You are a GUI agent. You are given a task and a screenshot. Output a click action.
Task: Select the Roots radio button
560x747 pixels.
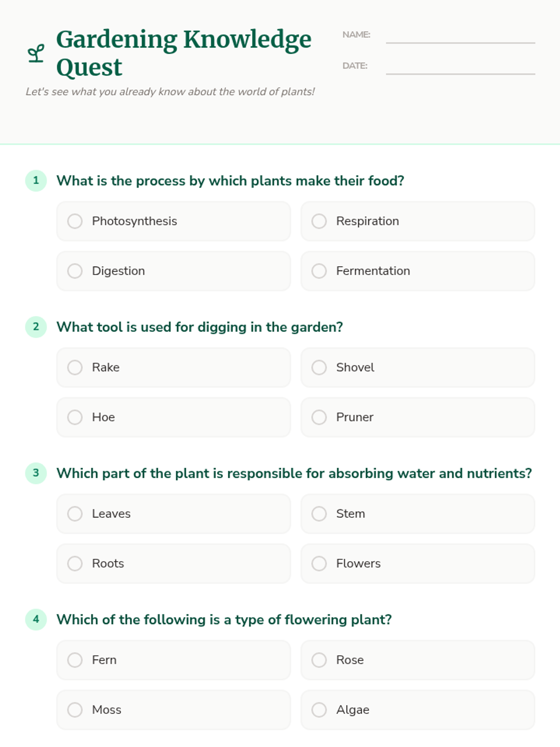75,564
